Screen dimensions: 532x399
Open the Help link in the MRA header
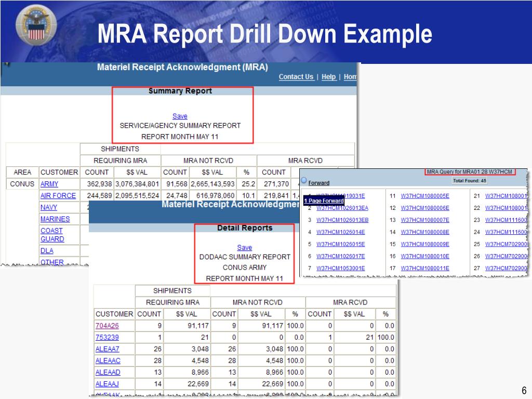(328, 77)
